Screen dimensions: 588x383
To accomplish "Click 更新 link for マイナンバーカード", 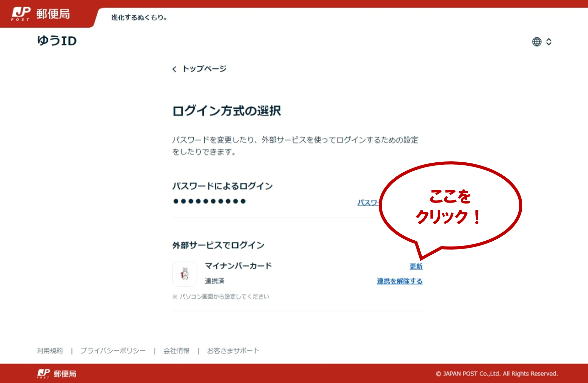I will (416, 266).
